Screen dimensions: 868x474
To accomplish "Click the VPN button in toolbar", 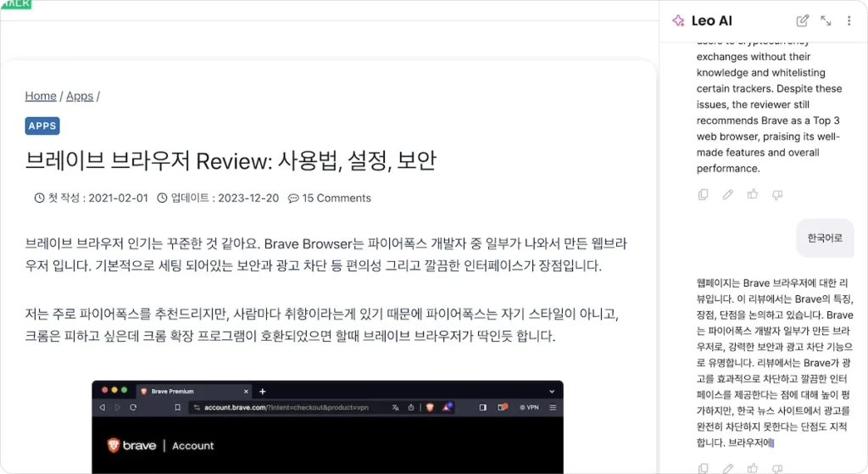I will pos(529,408).
